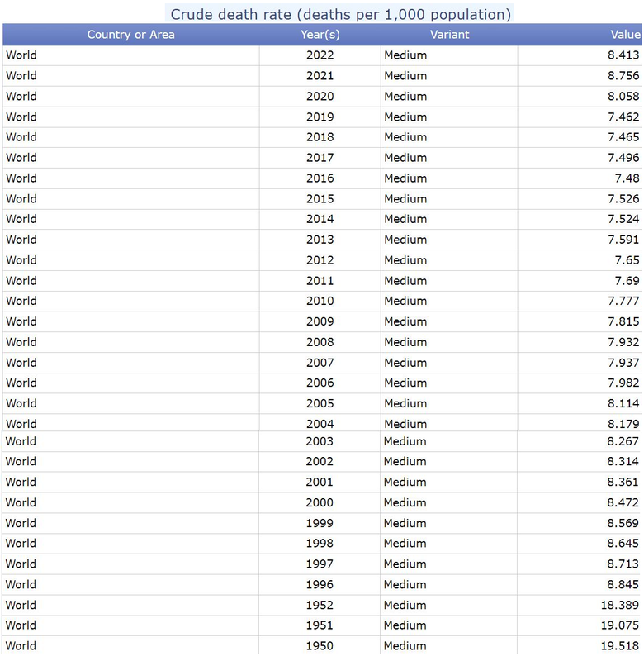644x661 pixels.
Task: Select year cell 1997
Action: (320, 564)
